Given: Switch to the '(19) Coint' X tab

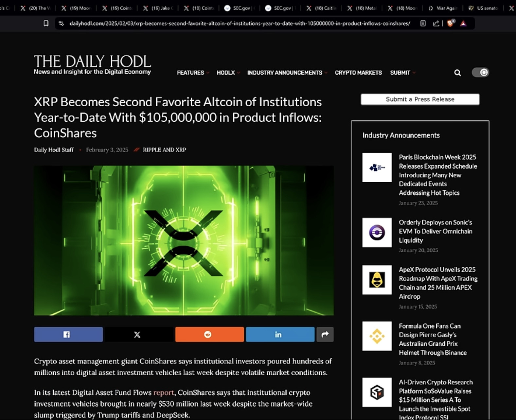Looking at the screenshot, I should click(117, 8).
